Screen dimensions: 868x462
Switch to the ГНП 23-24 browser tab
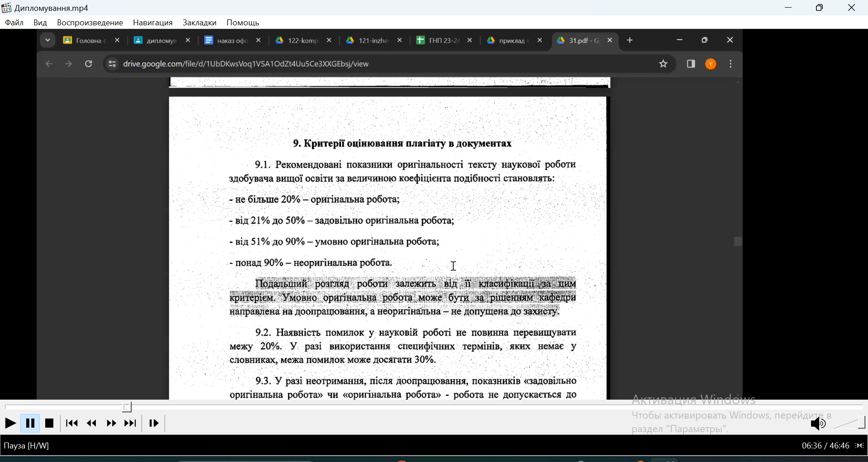[438, 41]
